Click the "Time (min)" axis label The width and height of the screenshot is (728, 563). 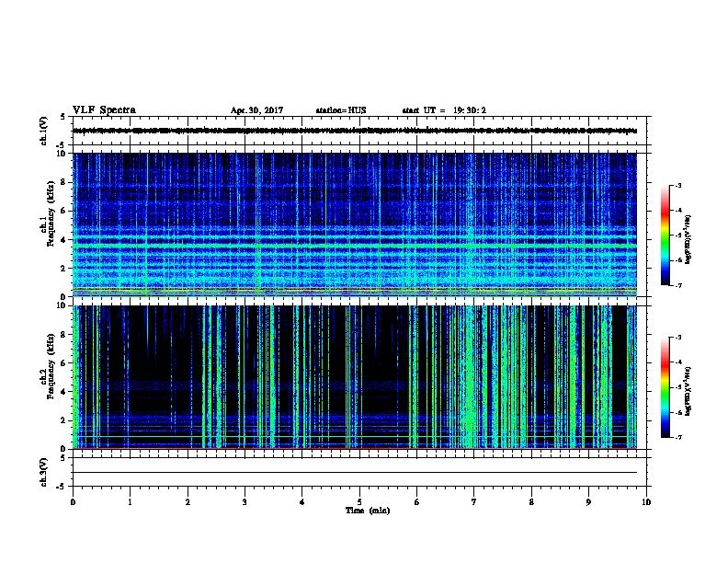(368, 511)
